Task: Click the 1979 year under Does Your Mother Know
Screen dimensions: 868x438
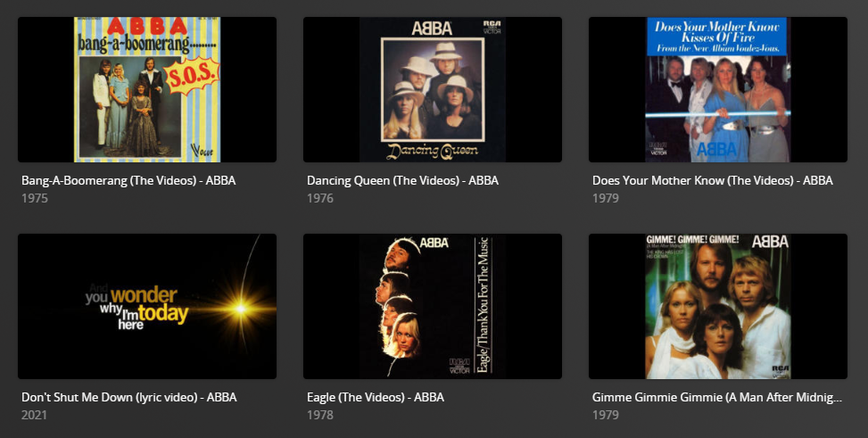Action: tap(605, 198)
